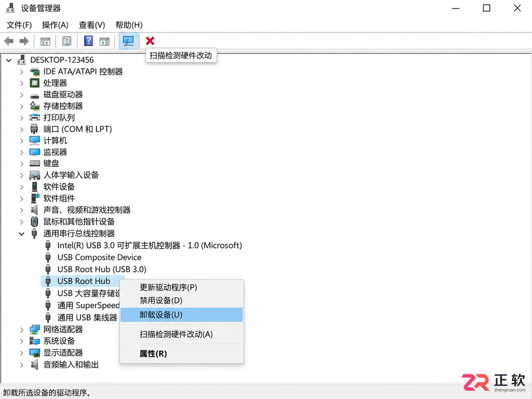Choose 扫描检测硬件改动(A) from context menu
The height and width of the screenshot is (399, 532).
pyautogui.click(x=181, y=334)
